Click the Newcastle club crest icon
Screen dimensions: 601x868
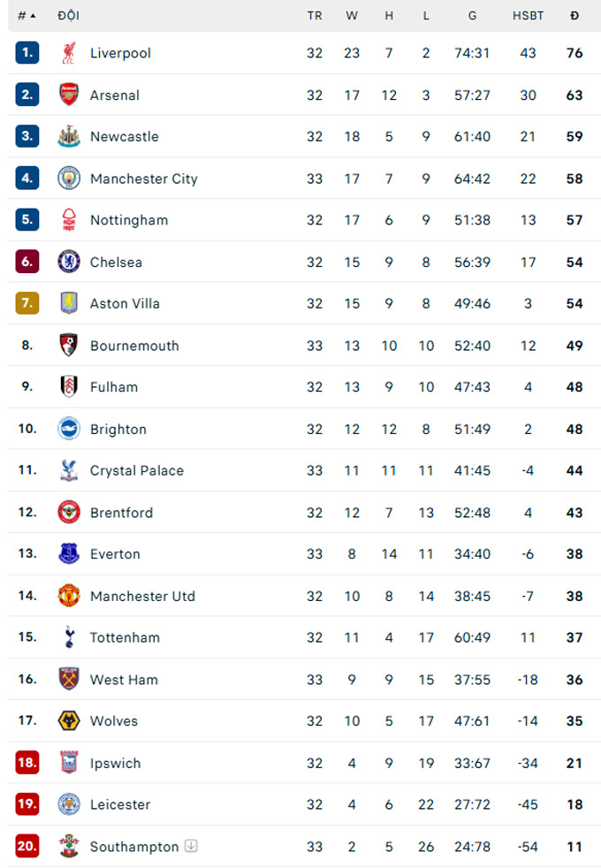[x=69, y=136]
